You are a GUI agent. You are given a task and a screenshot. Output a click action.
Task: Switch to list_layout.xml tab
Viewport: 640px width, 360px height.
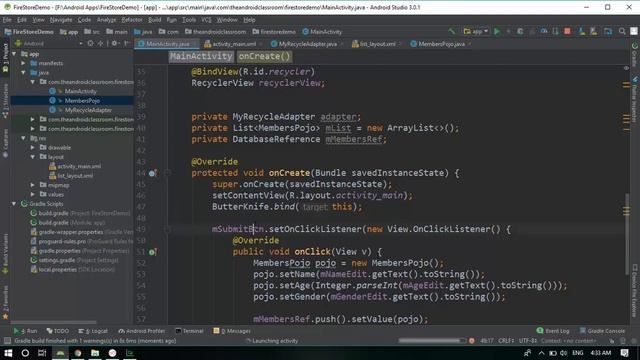click(x=378, y=44)
